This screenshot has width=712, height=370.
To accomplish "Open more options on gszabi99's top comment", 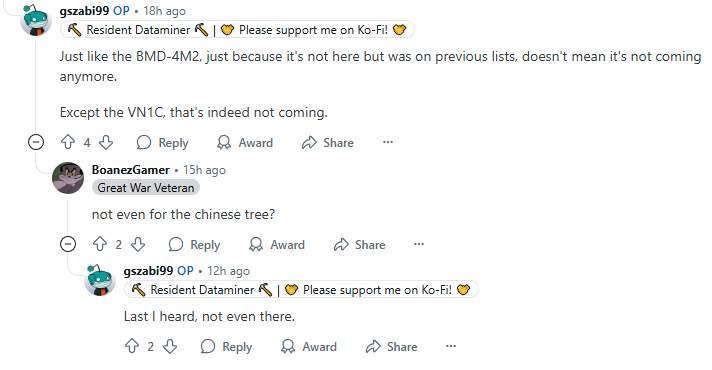I will 388,142.
